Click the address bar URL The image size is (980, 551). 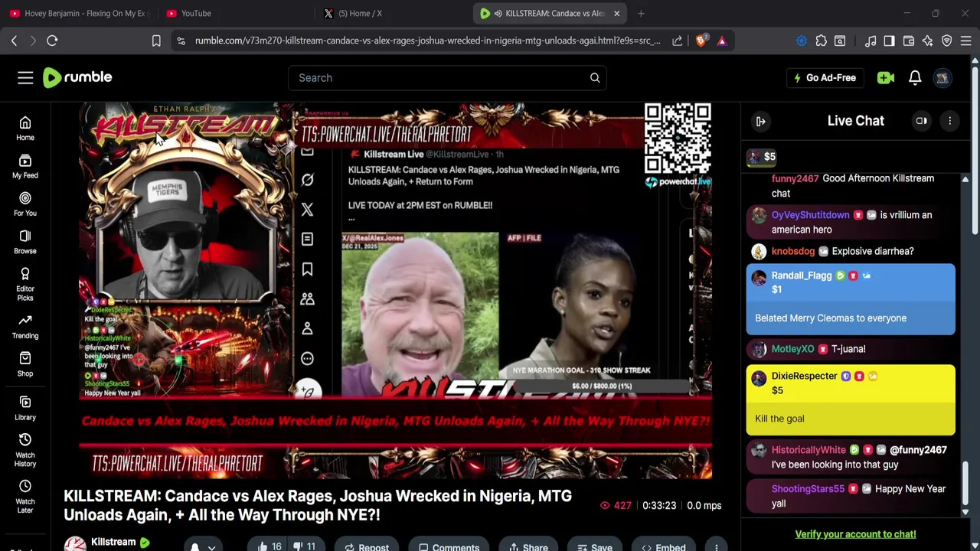427,41
